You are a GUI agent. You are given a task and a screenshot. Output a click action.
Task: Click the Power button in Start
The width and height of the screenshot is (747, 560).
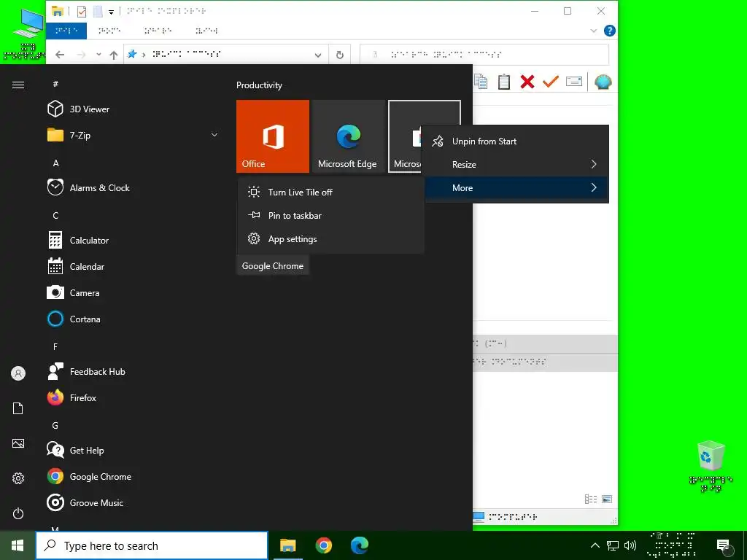tap(18, 513)
